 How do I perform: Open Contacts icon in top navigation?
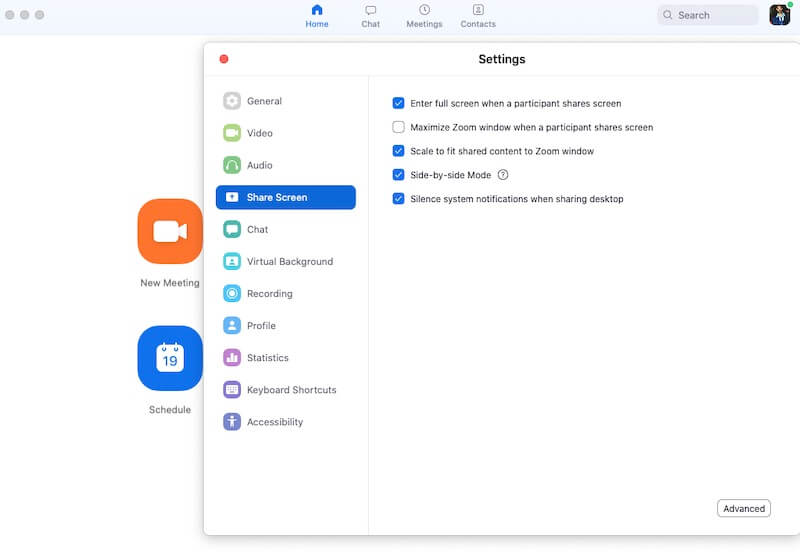478,10
